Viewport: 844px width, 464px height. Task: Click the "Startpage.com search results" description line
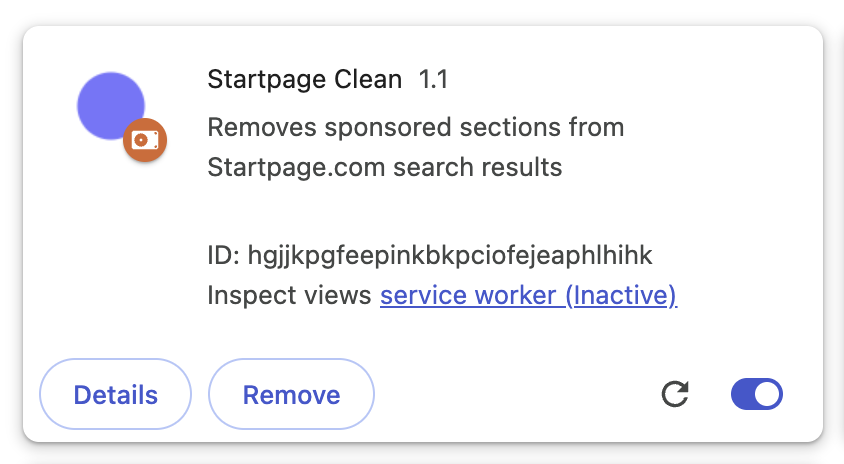384,166
